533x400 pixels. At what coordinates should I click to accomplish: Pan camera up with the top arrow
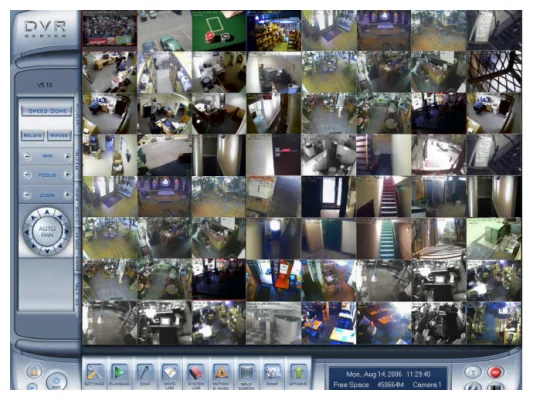(47, 212)
